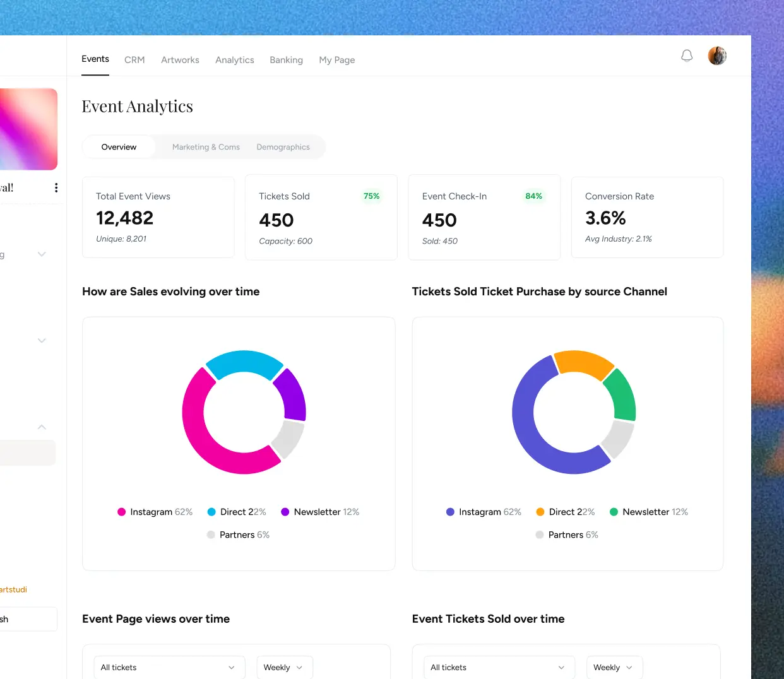The image size is (784, 679).
Task: Expand the first sidebar section chevron
Action: tap(42, 254)
